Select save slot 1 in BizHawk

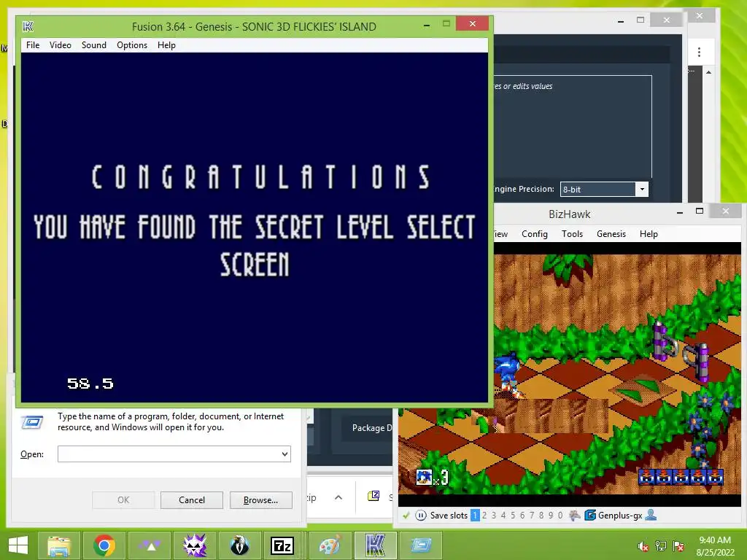[x=475, y=516]
